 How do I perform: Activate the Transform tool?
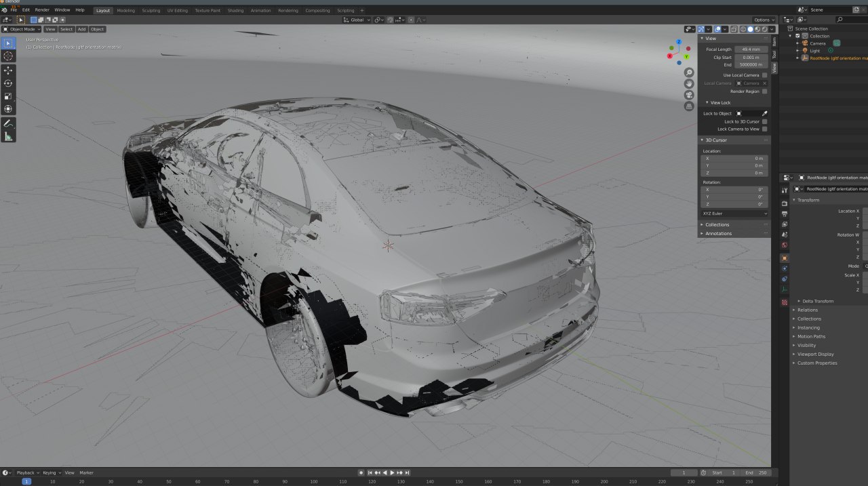(x=8, y=109)
